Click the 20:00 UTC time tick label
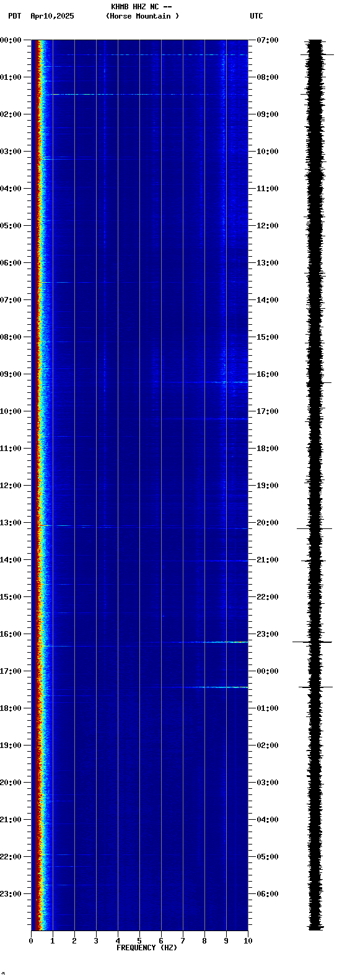The image size is (342, 980). coord(268,523)
